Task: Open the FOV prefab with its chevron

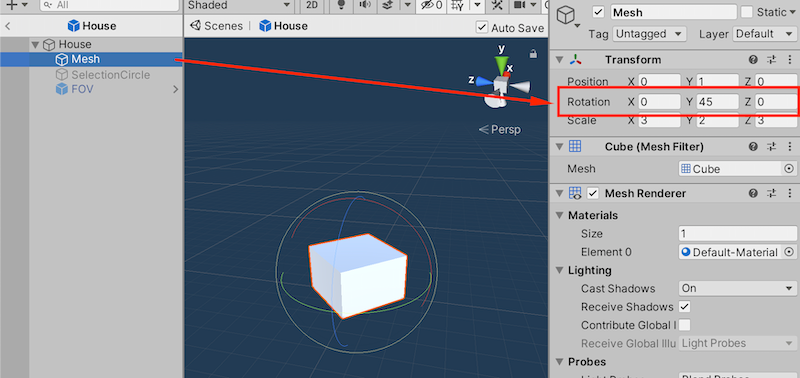Action: pos(176,89)
